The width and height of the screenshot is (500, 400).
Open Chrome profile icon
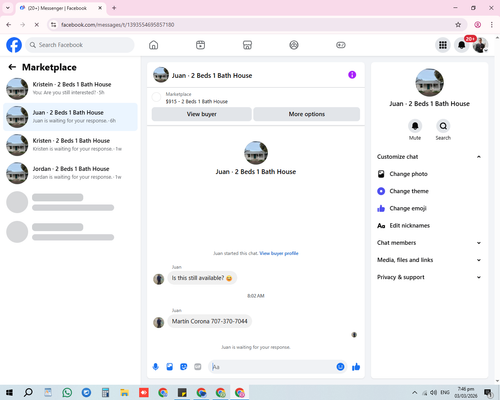pyautogui.click(x=478, y=25)
